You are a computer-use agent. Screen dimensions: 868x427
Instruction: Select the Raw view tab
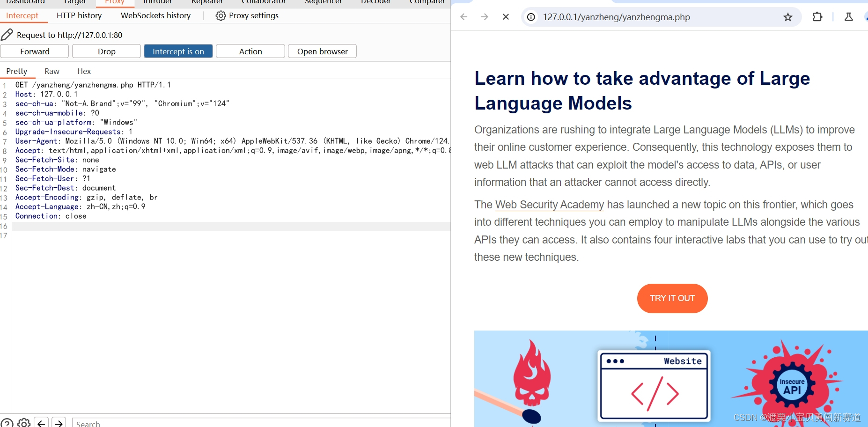coord(52,71)
